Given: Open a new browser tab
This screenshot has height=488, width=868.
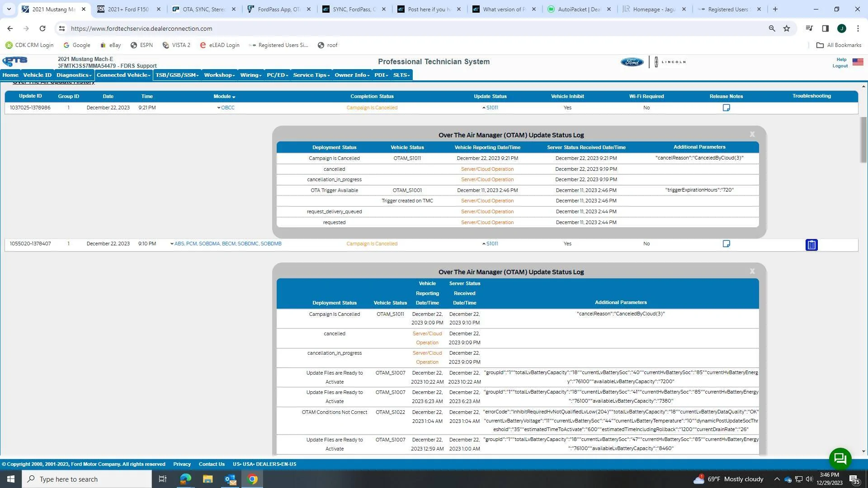Looking at the screenshot, I should pyautogui.click(x=775, y=9).
